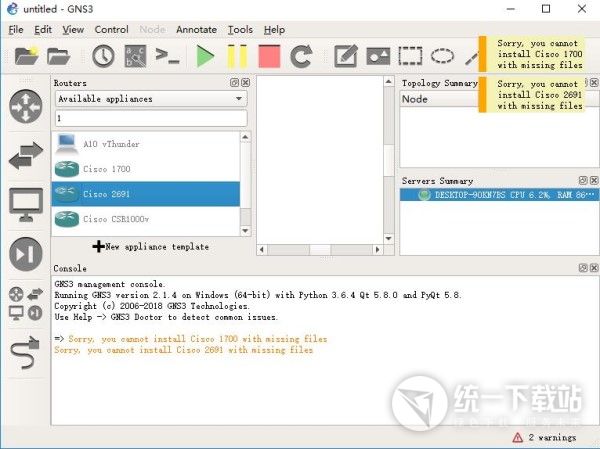Select the draw ellipse tool
Screen dimensions: 600x449
[x=442, y=56]
